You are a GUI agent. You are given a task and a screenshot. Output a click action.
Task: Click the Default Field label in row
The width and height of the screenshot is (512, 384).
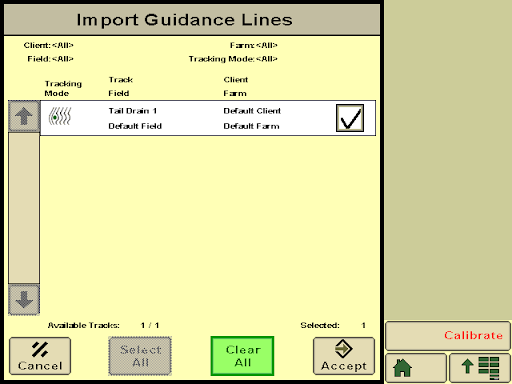click(135, 126)
